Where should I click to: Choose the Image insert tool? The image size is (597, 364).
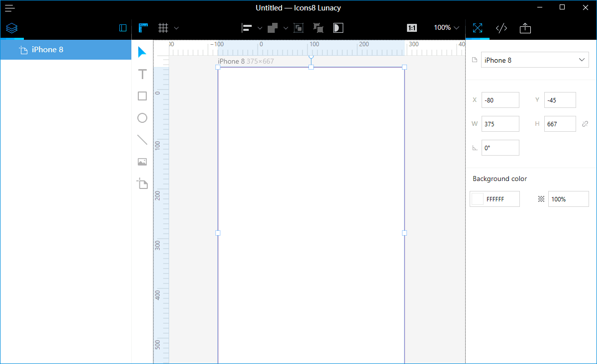pyautogui.click(x=142, y=162)
